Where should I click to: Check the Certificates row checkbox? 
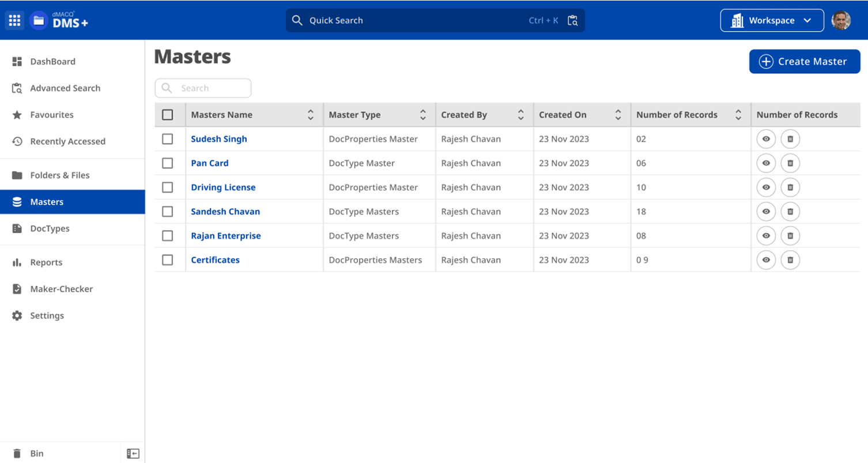tap(168, 260)
